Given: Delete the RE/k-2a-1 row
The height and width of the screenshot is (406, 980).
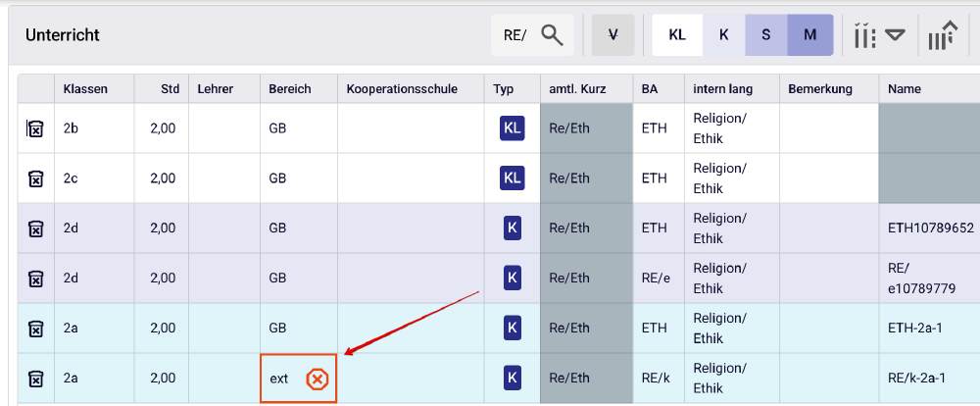Looking at the screenshot, I should point(35,379).
